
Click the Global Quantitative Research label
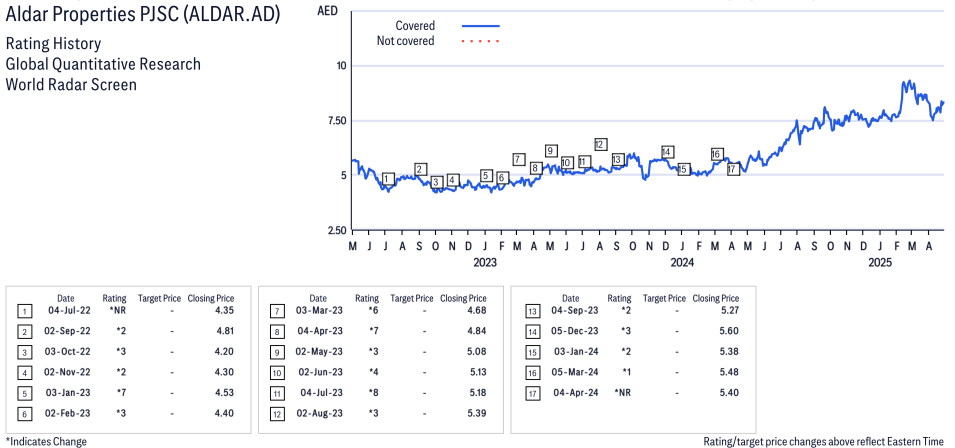click(103, 64)
